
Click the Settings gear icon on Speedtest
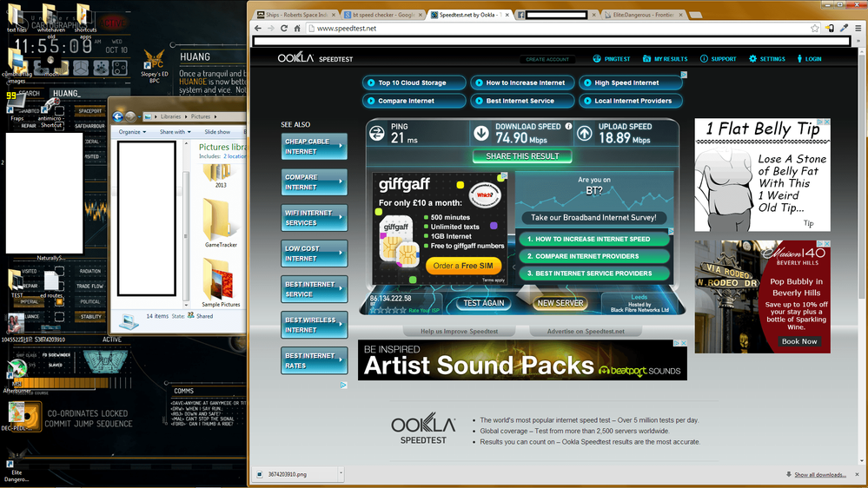(752, 59)
